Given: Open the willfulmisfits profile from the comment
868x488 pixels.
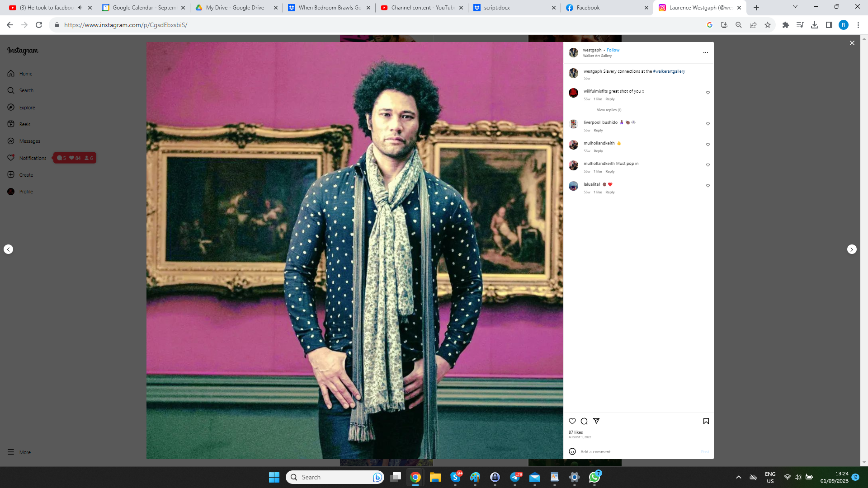Looking at the screenshot, I should tap(595, 91).
